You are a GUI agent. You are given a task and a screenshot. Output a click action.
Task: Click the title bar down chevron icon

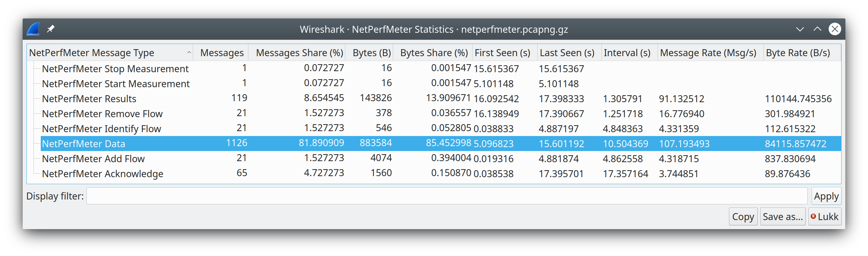(800, 29)
